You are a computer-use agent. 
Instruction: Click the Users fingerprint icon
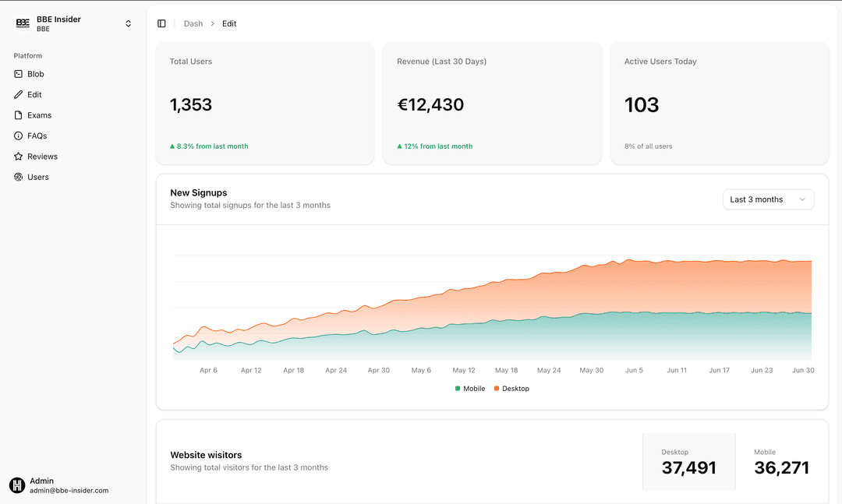click(x=18, y=177)
